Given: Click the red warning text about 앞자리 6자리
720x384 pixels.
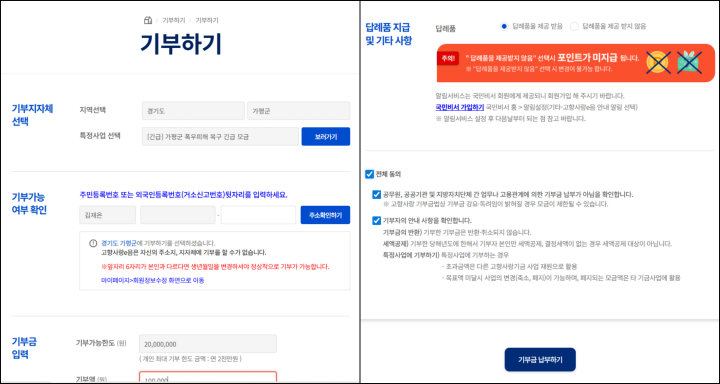Looking at the screenshot, I should tap(215, 267).
